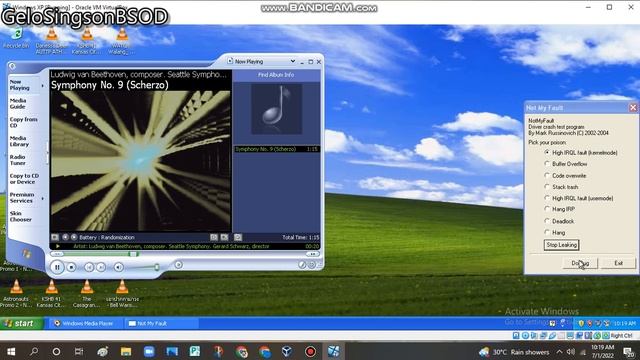Click Exit in Not My Fault
Screen dimensions: 640x360
618,263
